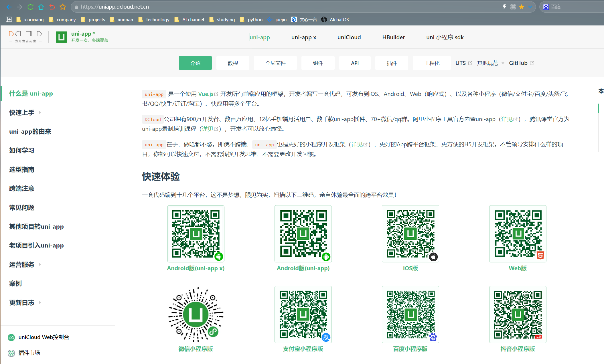Open 选型指南 in the sidebar
The image size is (604, 364).
point(22,169)
